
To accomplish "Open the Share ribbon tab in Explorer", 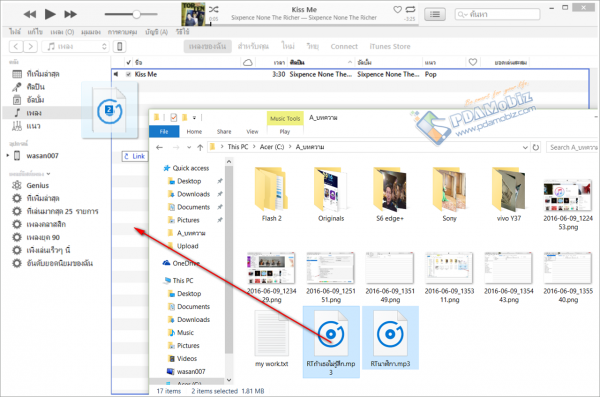I will point(224,132).
